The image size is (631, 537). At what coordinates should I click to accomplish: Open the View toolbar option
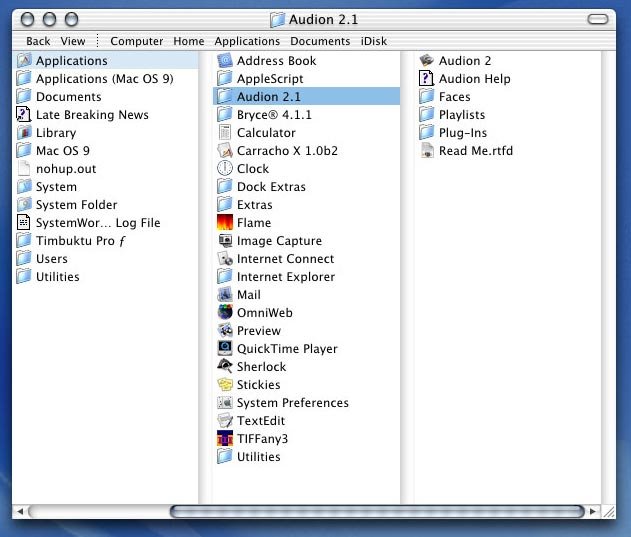73,41
